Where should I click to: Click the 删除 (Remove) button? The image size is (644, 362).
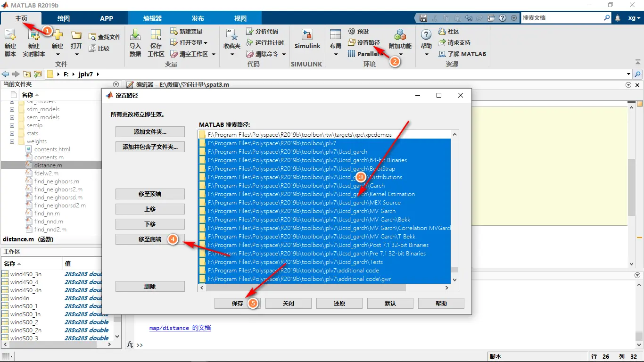[x=150, y=287]
